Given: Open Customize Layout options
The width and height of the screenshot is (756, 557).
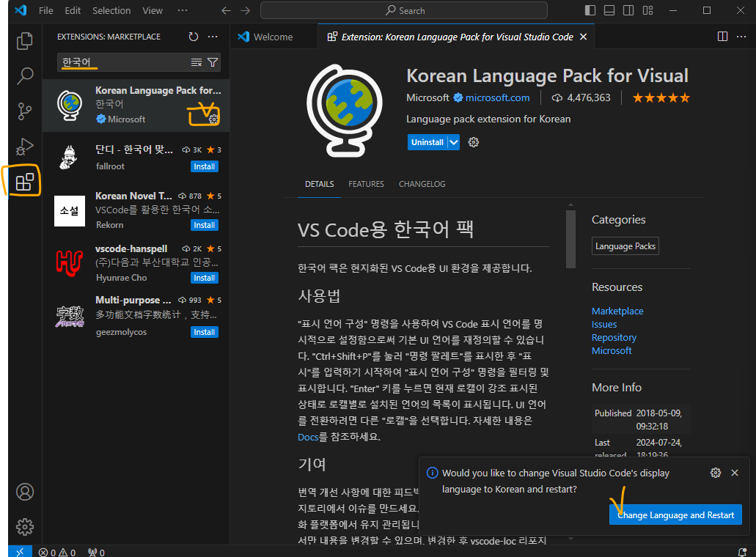Looking at the screenshot, I should coord(647,10).
